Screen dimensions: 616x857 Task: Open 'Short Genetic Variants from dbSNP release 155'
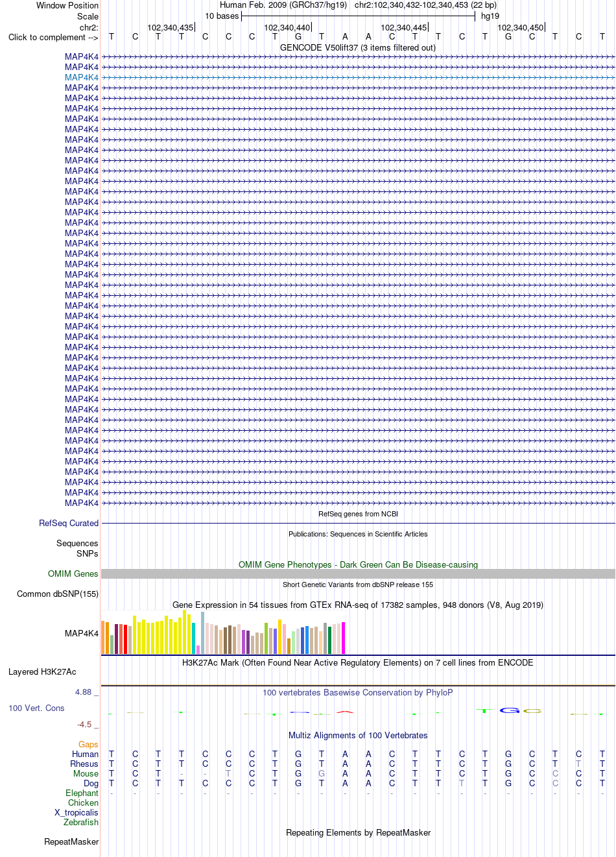pyautogui.click(x=358, y=585)
